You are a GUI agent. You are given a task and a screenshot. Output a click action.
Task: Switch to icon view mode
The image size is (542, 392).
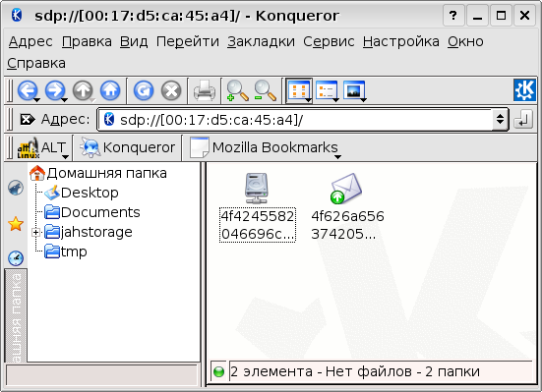[298, 90]
